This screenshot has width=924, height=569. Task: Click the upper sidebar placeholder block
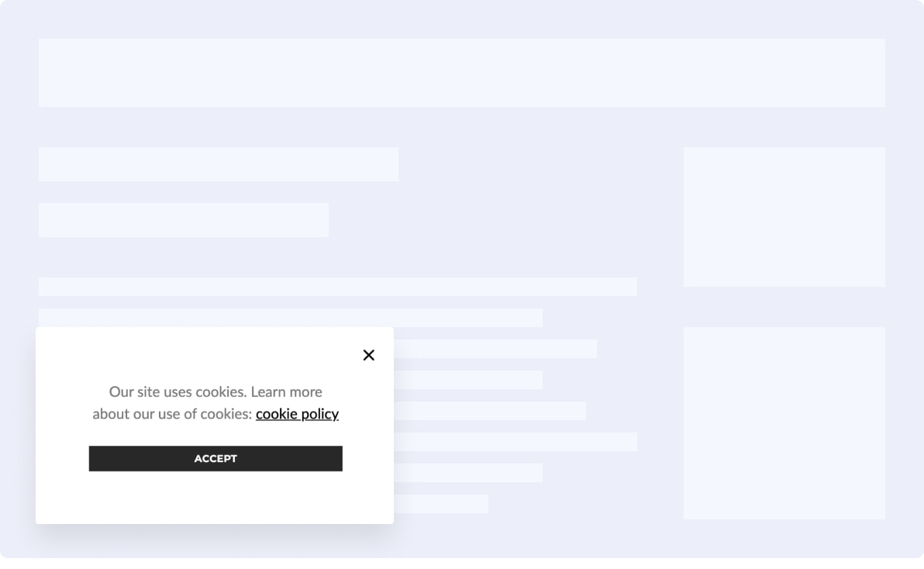(784, 217)
